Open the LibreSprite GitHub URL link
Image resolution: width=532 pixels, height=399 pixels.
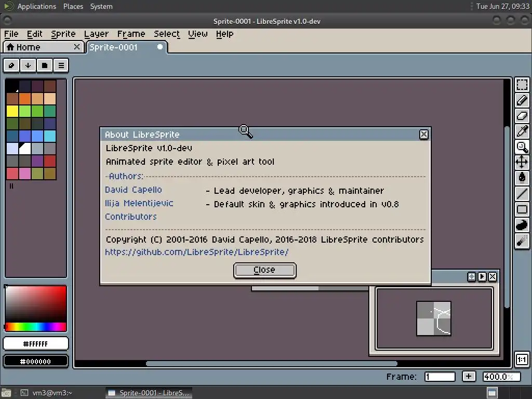197,252
